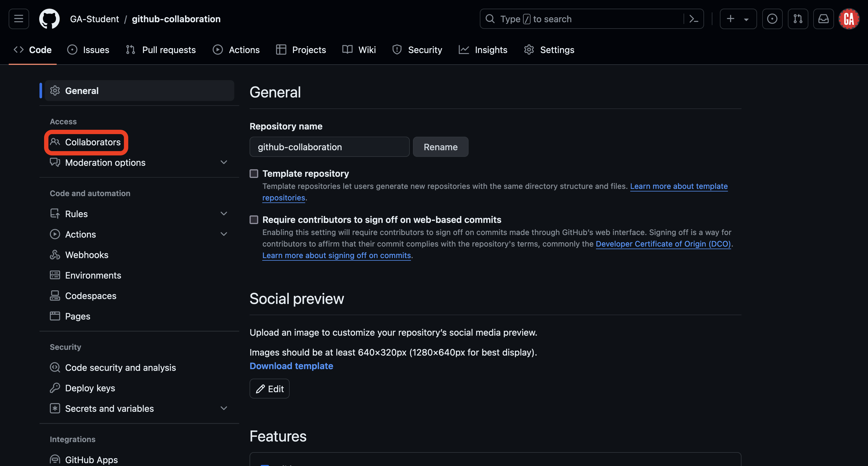This screenshot has height=466, width=868.
Task: Open GitHub notifications inbox
Action: point(824,18)
